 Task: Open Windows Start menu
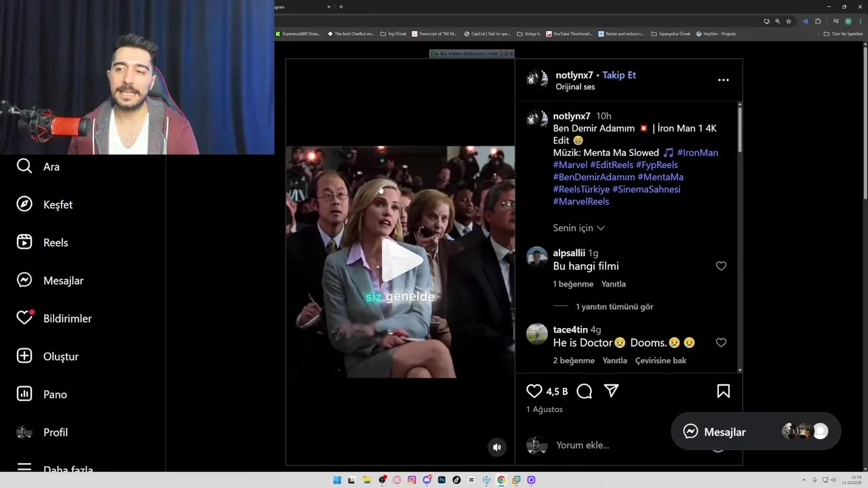coord(337,480)
